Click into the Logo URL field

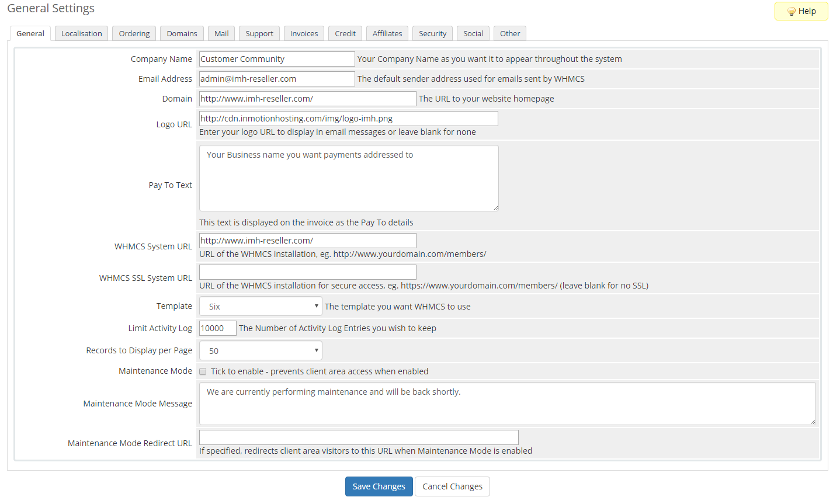pyautogui.click(x=348, y=119)
